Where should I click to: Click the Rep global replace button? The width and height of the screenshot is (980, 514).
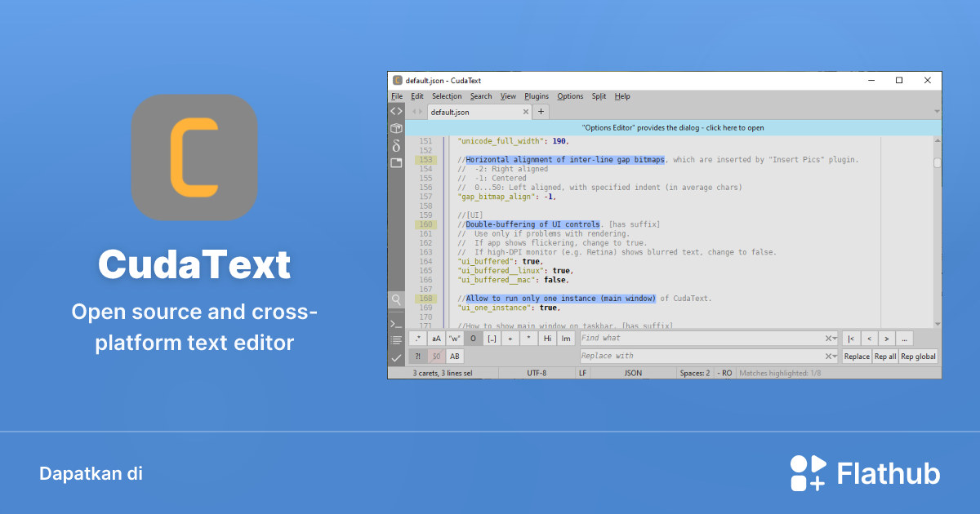[917, 355]
